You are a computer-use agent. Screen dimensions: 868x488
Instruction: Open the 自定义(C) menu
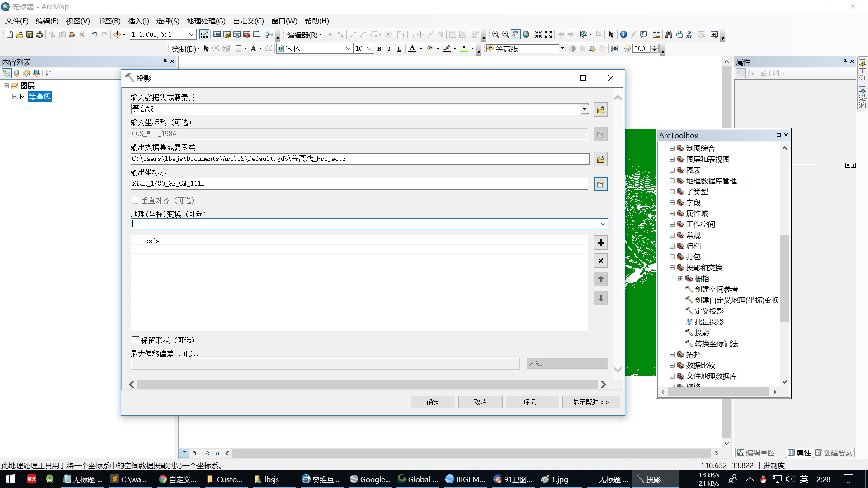[x=248, y=21]
